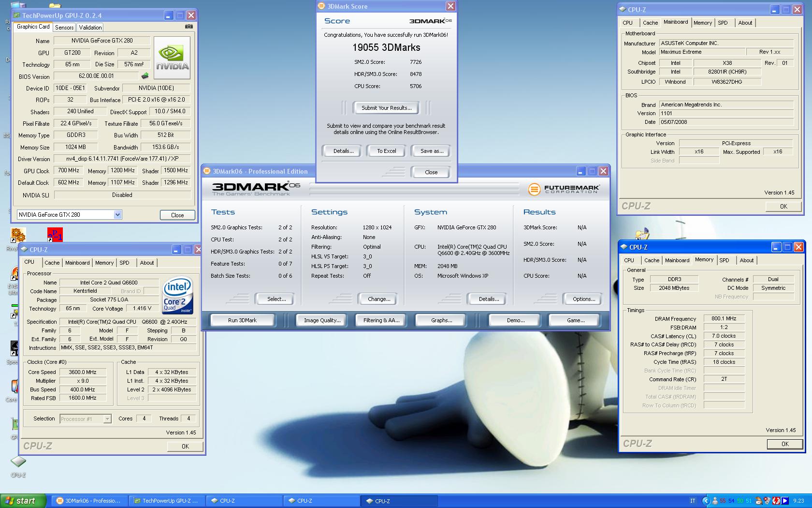
Task: Click Run 3DMark button
Action: (x=242, y=320)
